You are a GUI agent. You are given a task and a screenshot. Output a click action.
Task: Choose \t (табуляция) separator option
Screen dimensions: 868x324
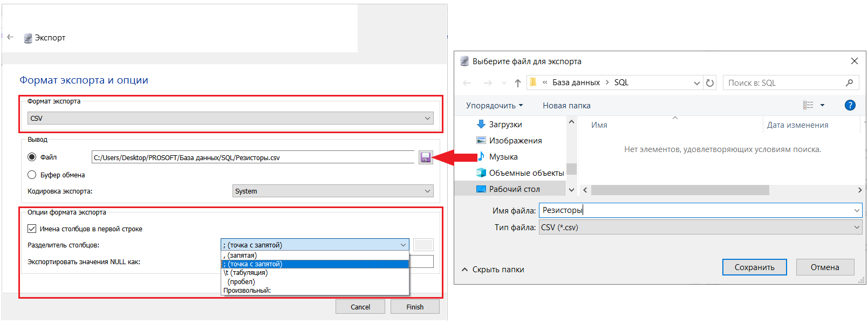[315, 273]
